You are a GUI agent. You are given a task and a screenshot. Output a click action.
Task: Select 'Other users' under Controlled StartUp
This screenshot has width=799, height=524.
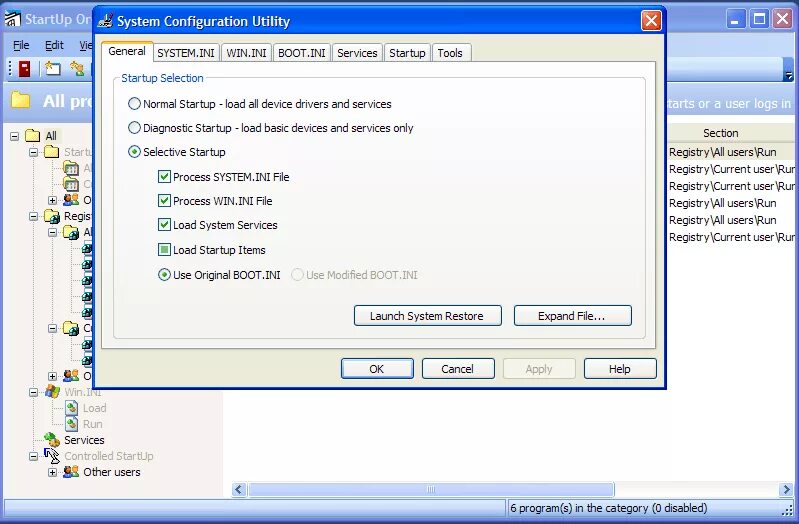[112, 472]
